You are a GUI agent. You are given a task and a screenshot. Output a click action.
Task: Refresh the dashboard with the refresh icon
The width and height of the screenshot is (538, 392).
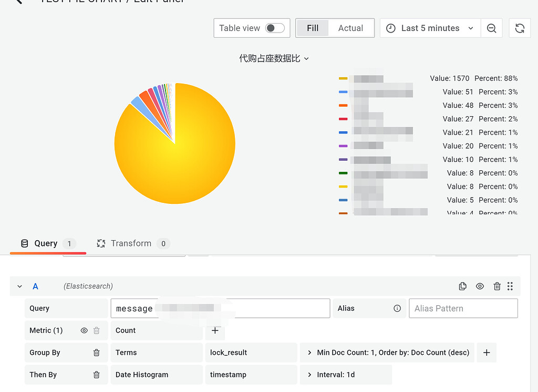click(x=520, y=28)
